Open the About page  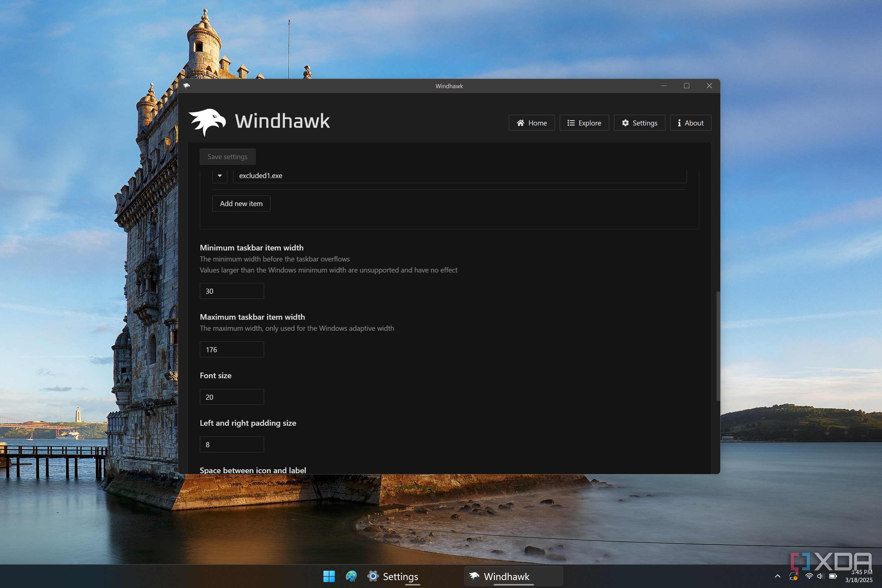(690, 123)
